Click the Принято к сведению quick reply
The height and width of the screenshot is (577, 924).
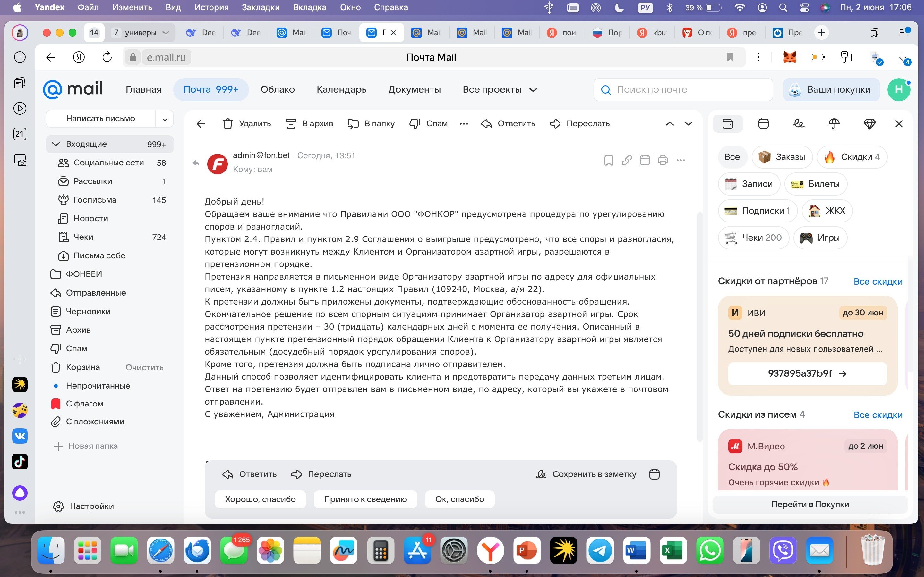[365, 499]
